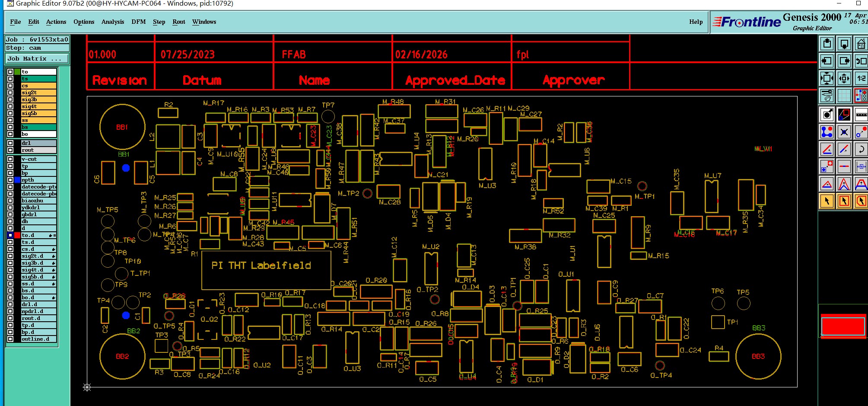Toggle checkbox for layer sig2t
The height and width of the screenshot is (406, 868).
pyautogui.click(x=10, y=93)
